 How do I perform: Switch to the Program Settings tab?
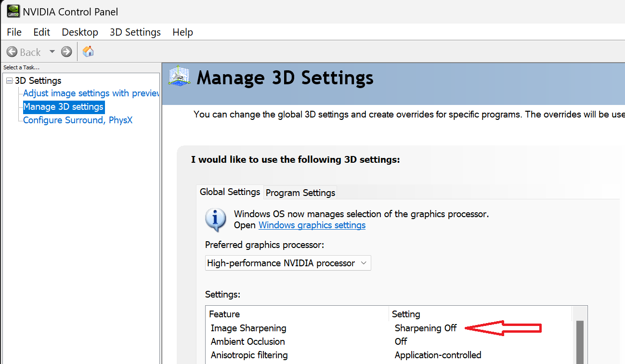[300, 193]
